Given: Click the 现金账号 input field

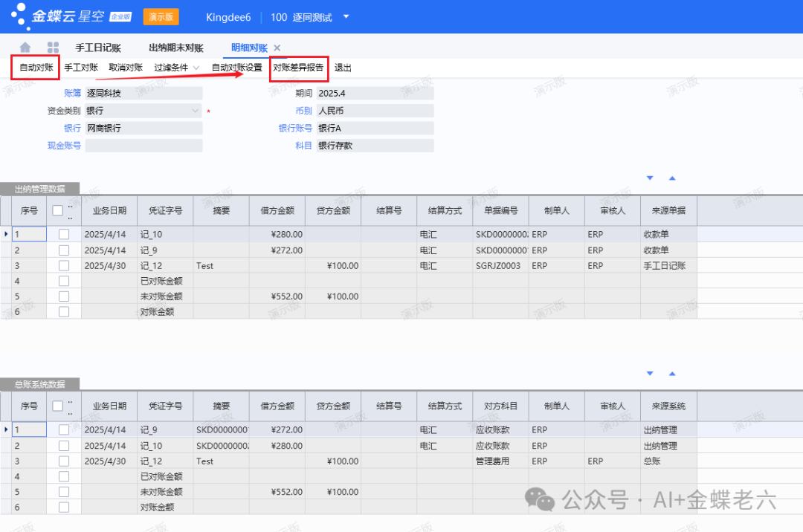Looking at the screenshot, I should tap(143, 146).
